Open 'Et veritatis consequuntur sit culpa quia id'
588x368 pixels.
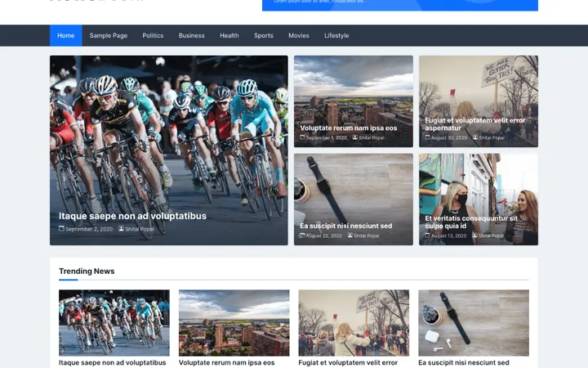[x=471, y=222]
